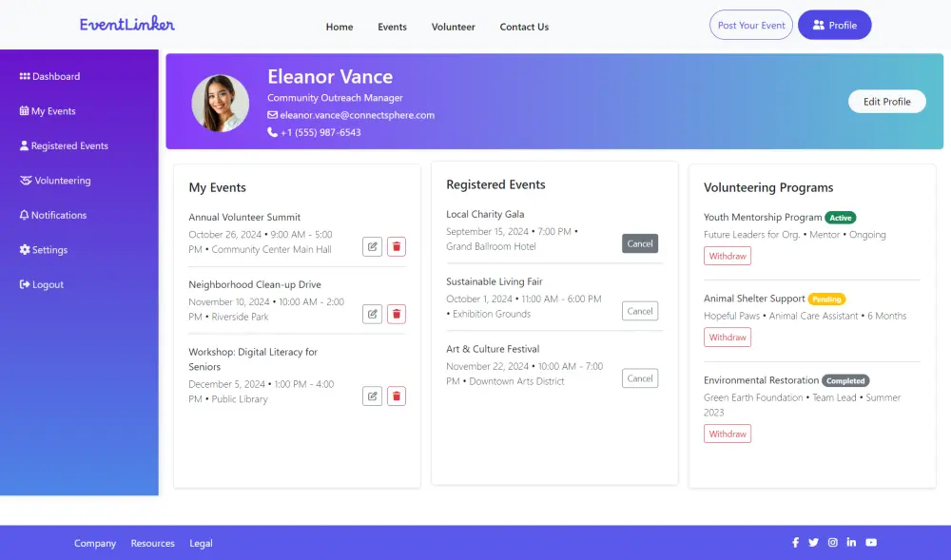Screen dimensions: 951x560
Task: Click the Completed status badge
Action: [845, 380]
